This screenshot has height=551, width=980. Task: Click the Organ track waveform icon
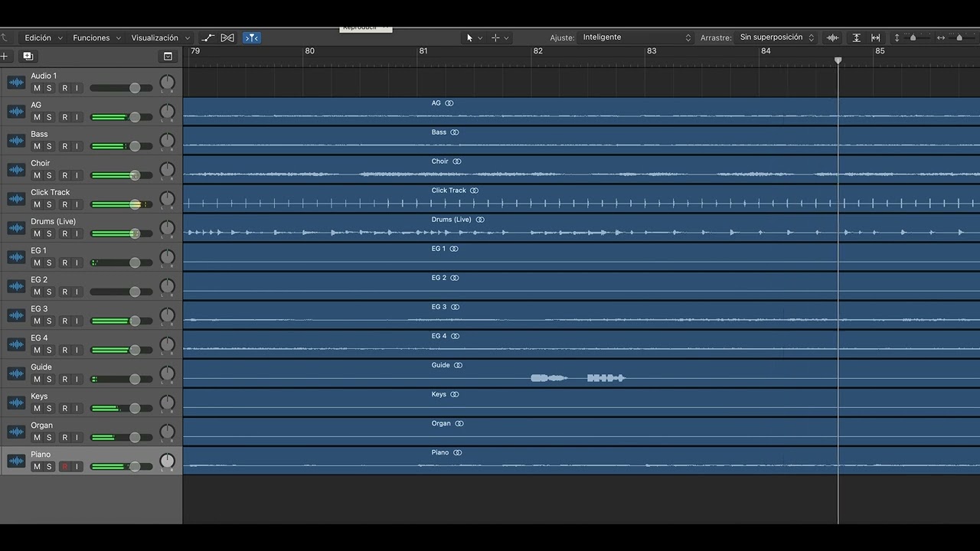pyautogui.click(x=16, y=432)
